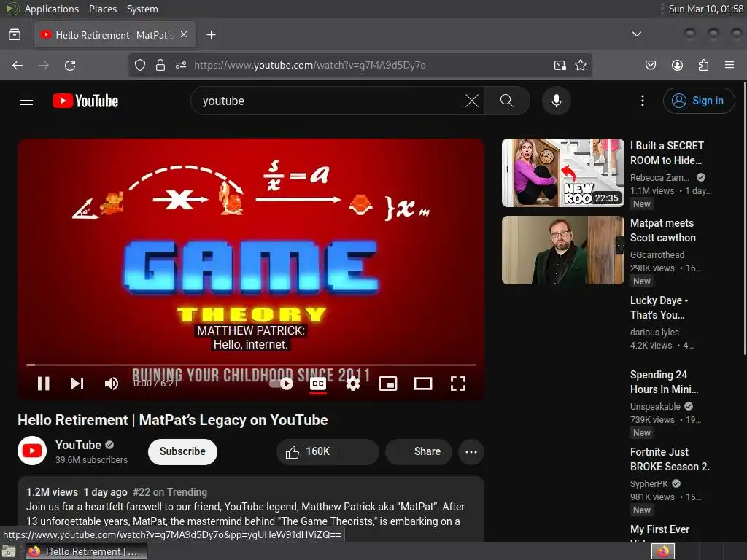Image resolution: width=747 pixels, height=560 pixels.
Task: Start voice search with microphone
Action: 557,101
